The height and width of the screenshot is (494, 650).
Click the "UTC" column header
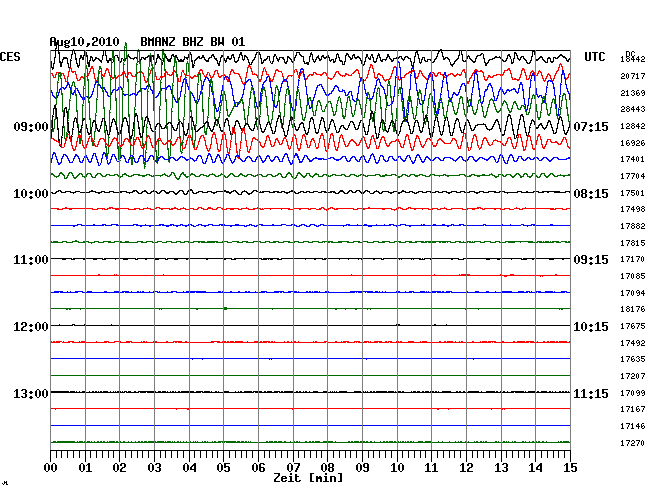tap(594, 57)
